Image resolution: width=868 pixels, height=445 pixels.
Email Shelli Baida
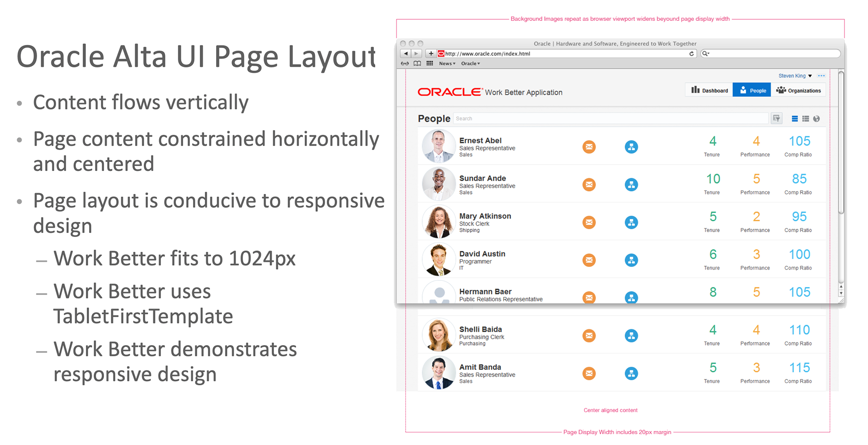point(589,336)
